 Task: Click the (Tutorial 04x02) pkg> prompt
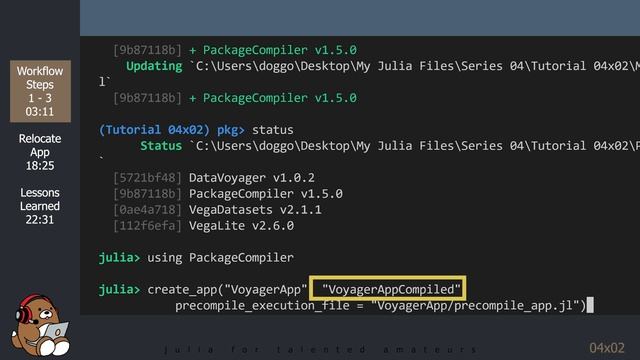171,130
